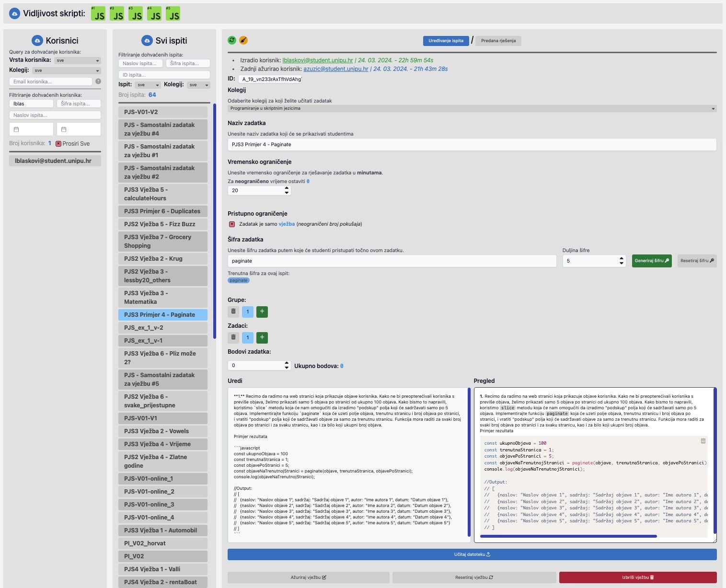Viewport: 726px width, 588px height.
Task: Add a new group with plus button
Action: 262,312
